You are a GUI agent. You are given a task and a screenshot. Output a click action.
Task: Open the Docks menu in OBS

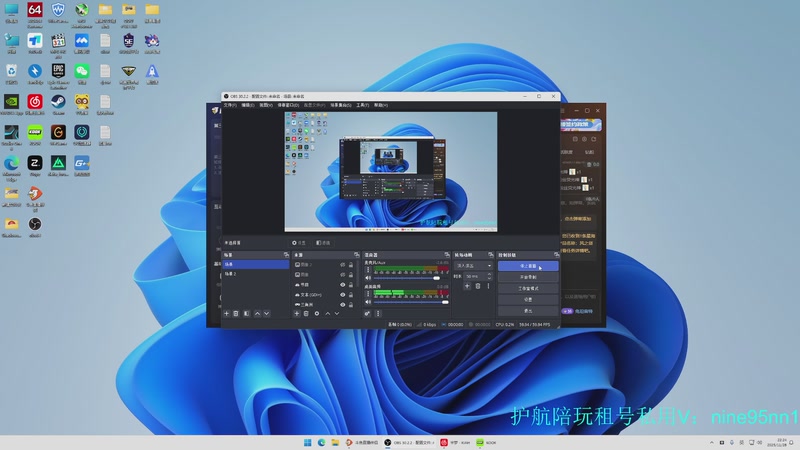[288, 105]
